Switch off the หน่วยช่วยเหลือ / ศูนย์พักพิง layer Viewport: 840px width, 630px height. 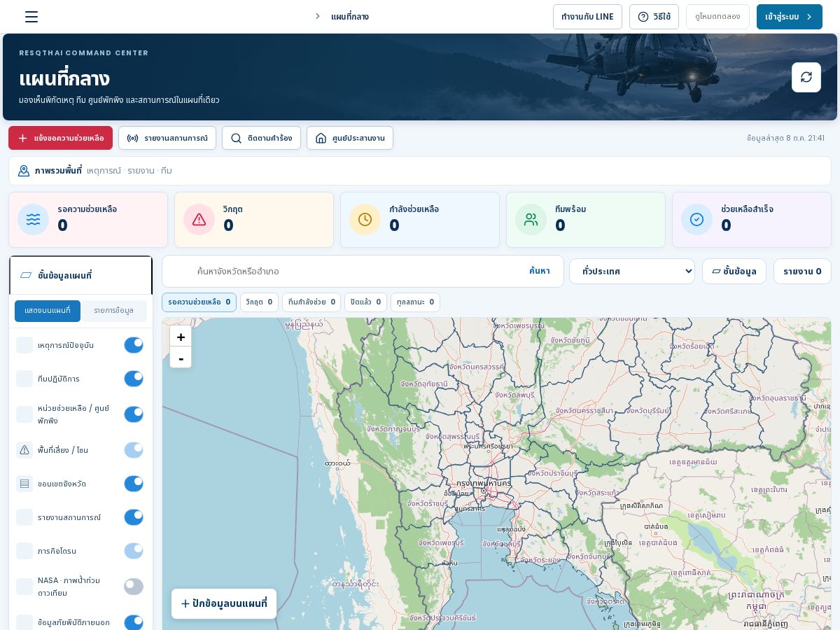click(x=134, y=414)
